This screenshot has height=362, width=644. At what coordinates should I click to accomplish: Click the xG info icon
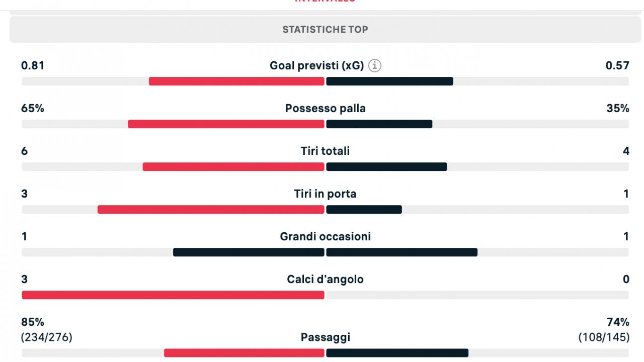(375, 65)
